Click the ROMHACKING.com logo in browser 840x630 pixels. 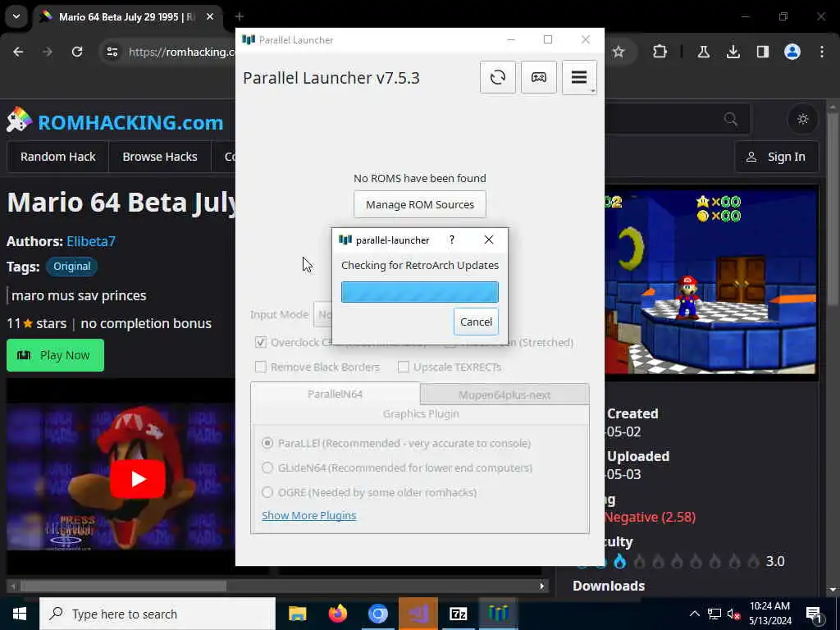[115, 121]
